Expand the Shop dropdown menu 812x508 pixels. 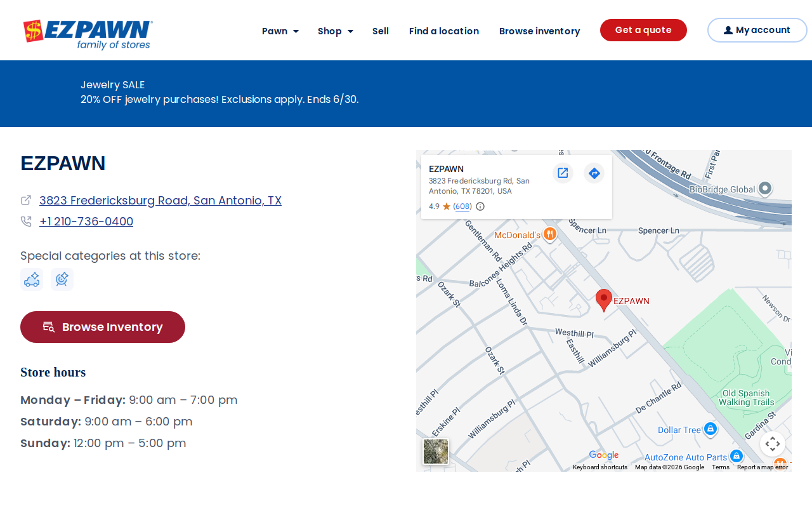[x=336, y=31]
